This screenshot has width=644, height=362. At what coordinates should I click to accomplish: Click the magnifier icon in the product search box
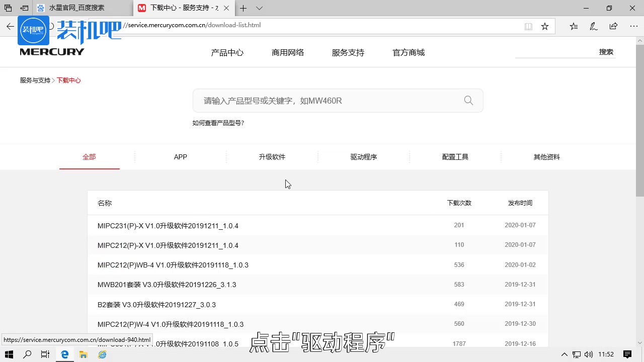click(468, 100)
